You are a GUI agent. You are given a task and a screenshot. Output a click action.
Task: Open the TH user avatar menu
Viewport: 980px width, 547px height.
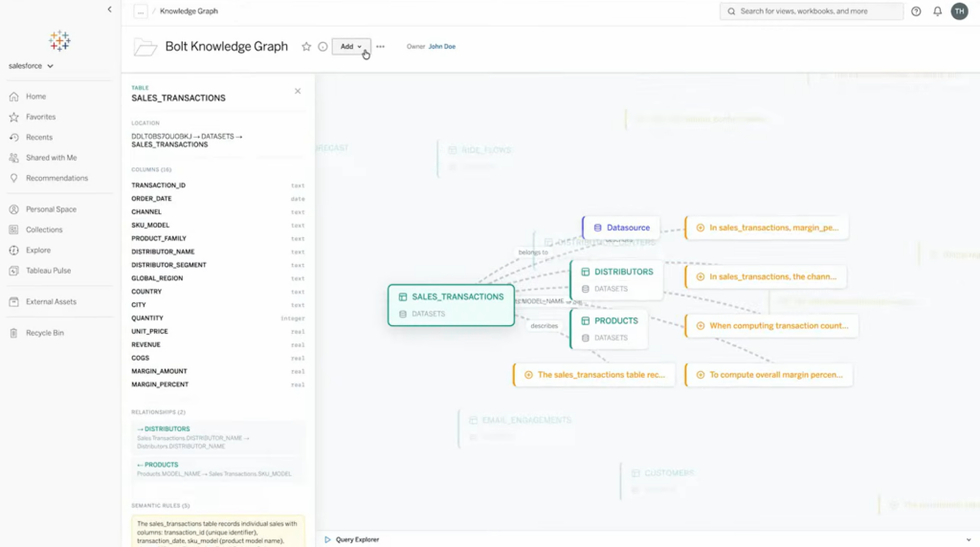click(x=959, y=11)
